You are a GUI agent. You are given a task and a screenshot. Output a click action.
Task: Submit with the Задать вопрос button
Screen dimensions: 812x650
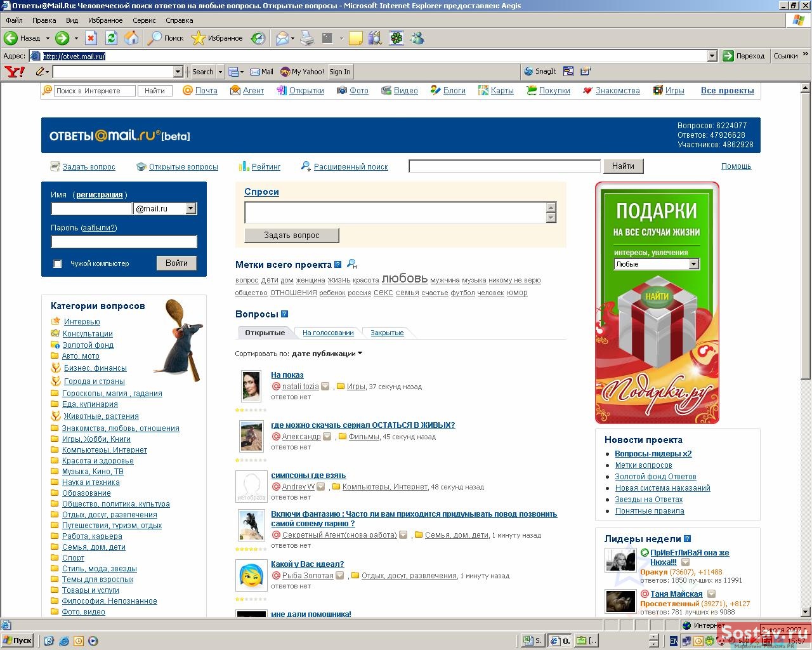tap(292, 235)
